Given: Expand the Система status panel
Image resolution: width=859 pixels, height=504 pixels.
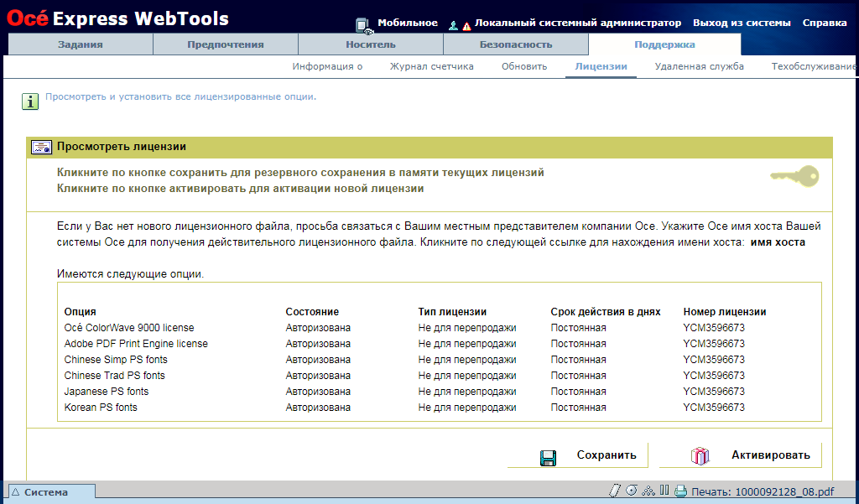Looking at the screenshot, I should tap(52, 492).
